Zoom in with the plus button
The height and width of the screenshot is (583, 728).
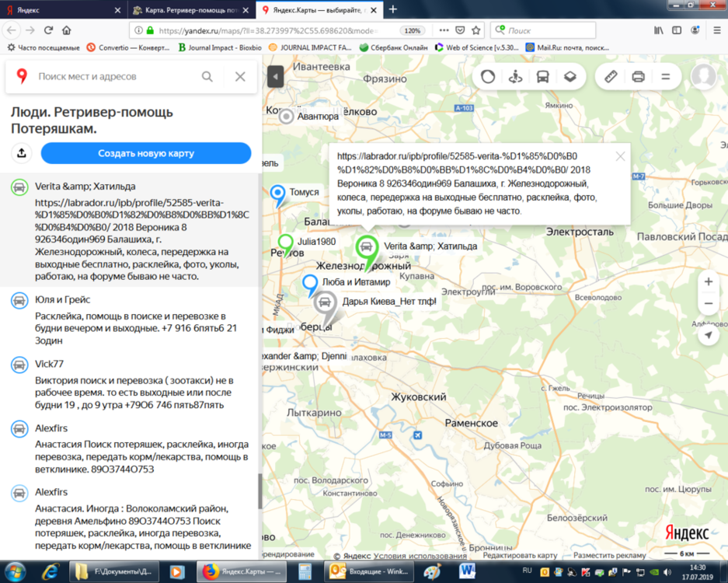coord(708,281)
